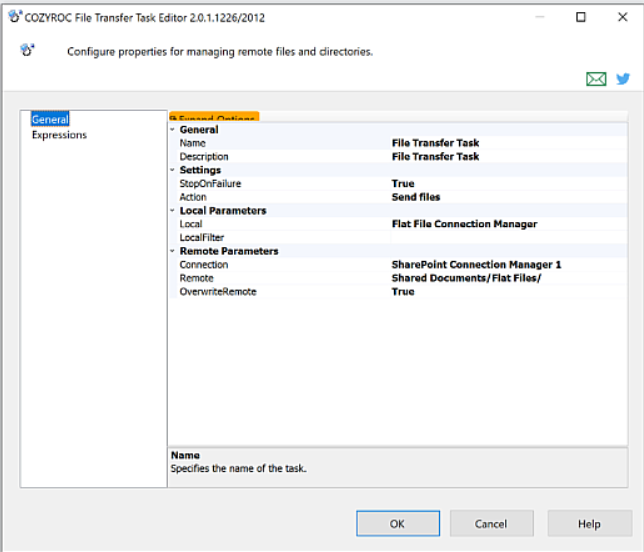This screenshot has width=644, height=552.
Task: Edit the Remote path Shared Documents/Flat Files/
Action: point(509,278)
